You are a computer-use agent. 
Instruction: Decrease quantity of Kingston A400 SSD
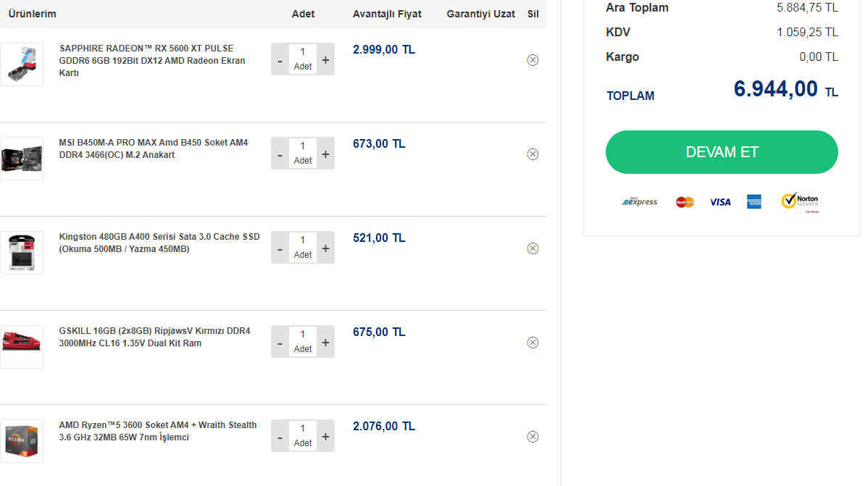tap(280, 248)
